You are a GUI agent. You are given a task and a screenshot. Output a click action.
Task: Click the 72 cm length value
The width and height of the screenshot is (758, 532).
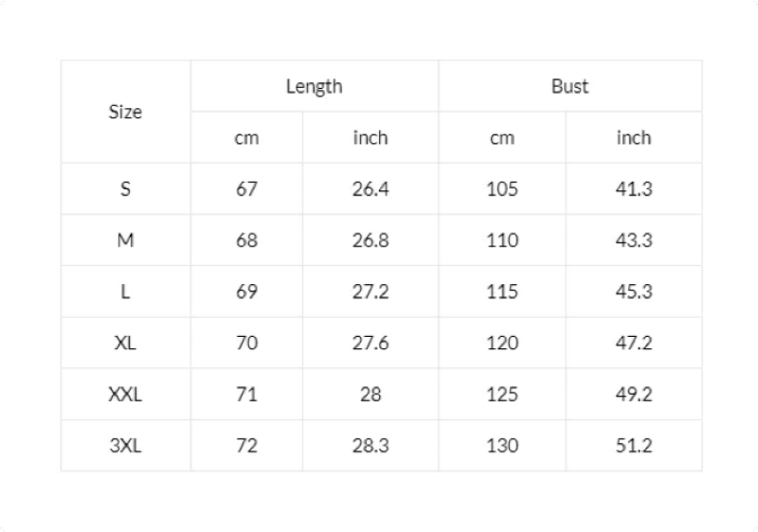[x=246, y=445]
